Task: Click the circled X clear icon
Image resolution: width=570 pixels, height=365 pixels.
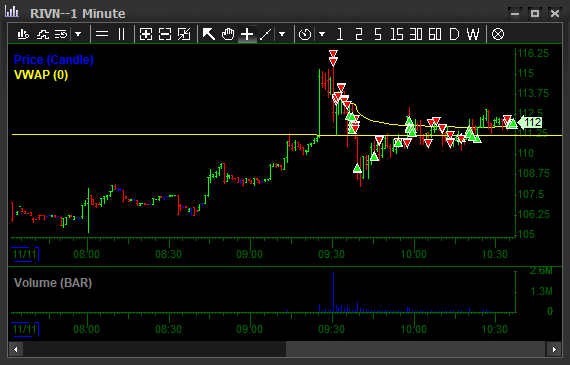Action: click(498, 35)
